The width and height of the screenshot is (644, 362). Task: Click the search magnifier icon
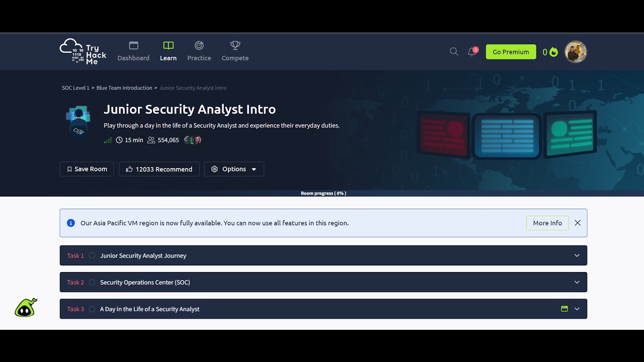(x=454, y=51)
